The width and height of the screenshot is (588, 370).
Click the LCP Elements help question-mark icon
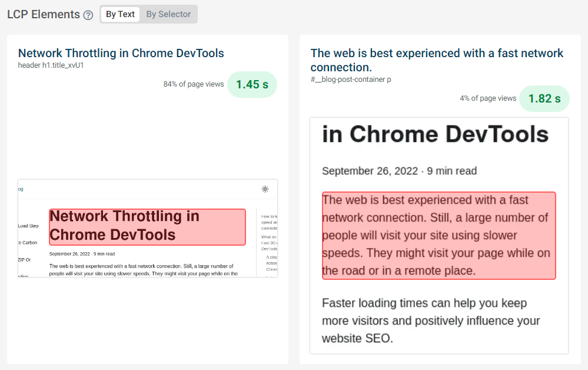coord(88,15)
